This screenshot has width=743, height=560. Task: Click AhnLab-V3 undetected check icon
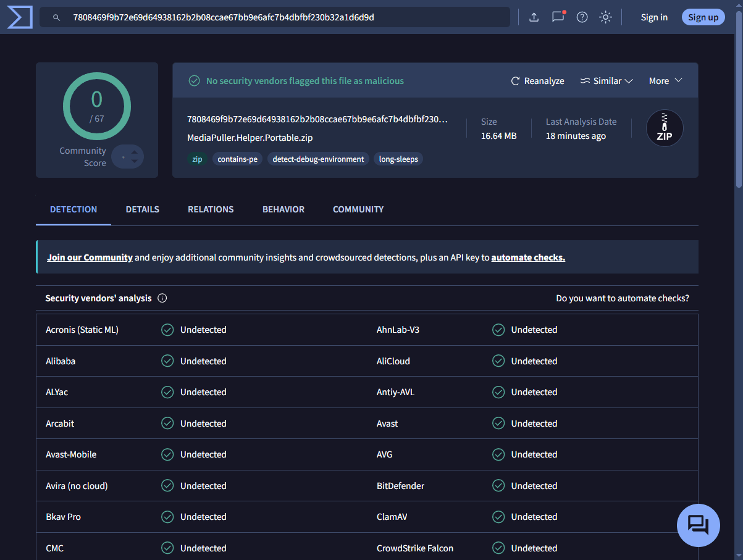[x=498, y=330]
